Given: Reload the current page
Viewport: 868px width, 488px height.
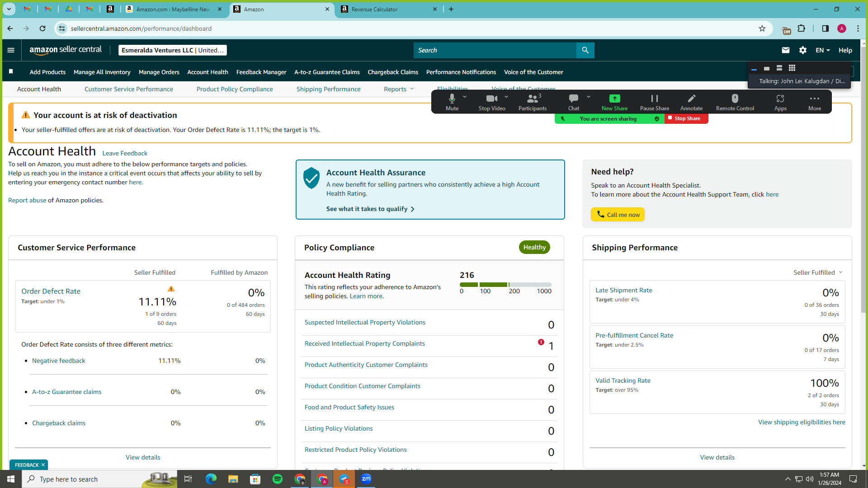Looking at the screenshot, I should pyautogui.click(x=42, y=28).
